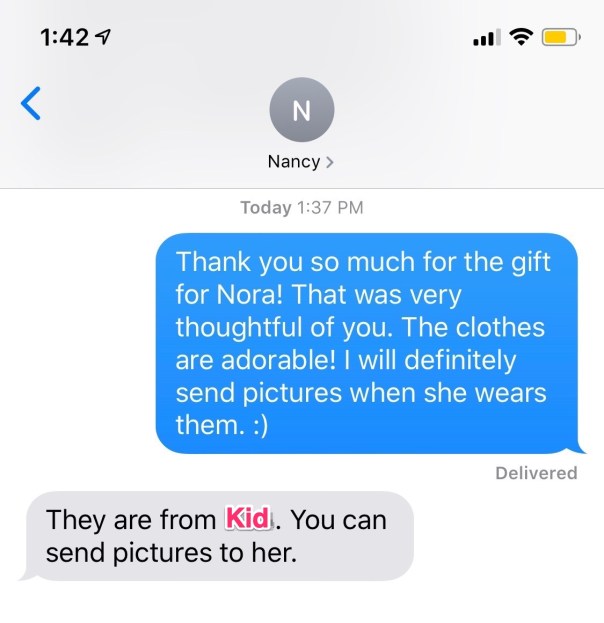Tap the location services arrow icon
This screenshot has height=623, width=604.
point(103,37)
